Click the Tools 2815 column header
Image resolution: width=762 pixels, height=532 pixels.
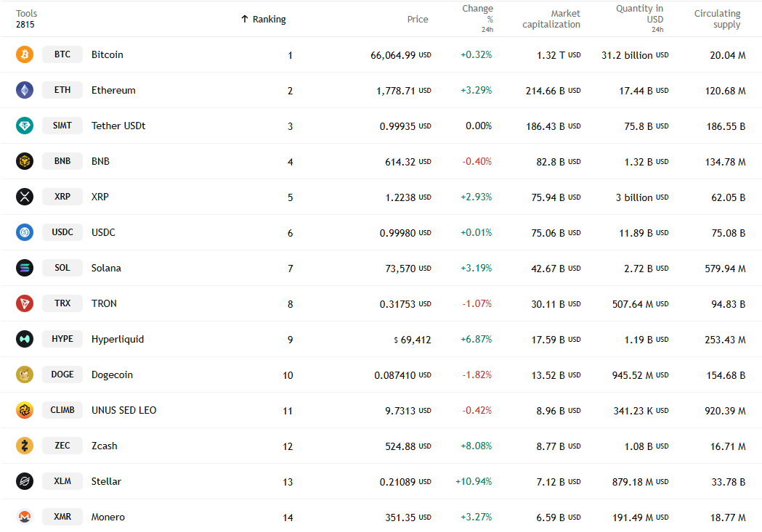pos(26,19)
